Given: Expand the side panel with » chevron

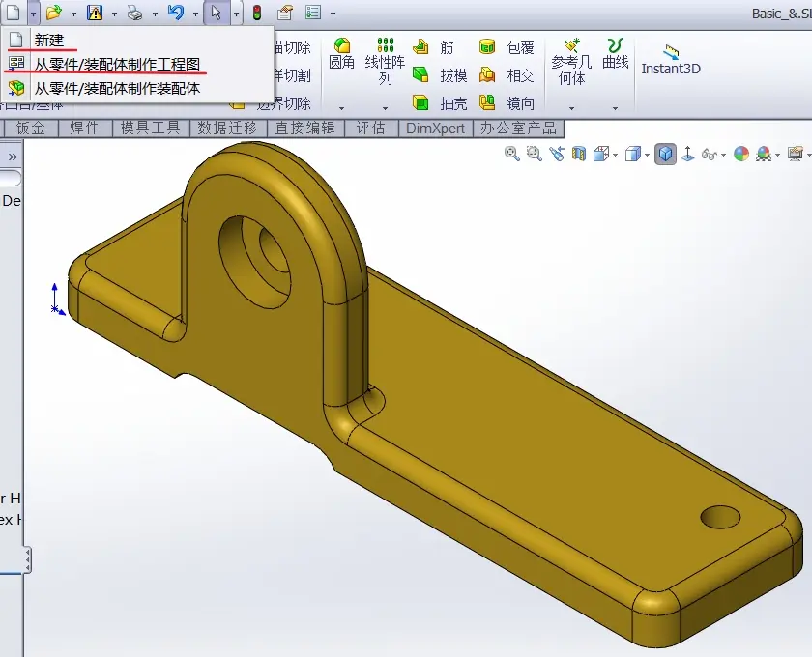Looking at the screenshot, I should 13,157.
